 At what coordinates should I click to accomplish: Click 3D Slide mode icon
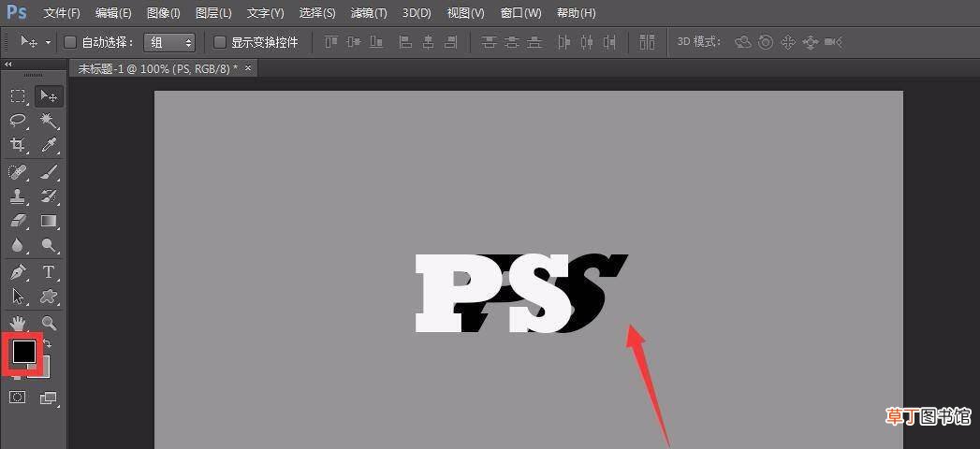click(x=811, y=42)
